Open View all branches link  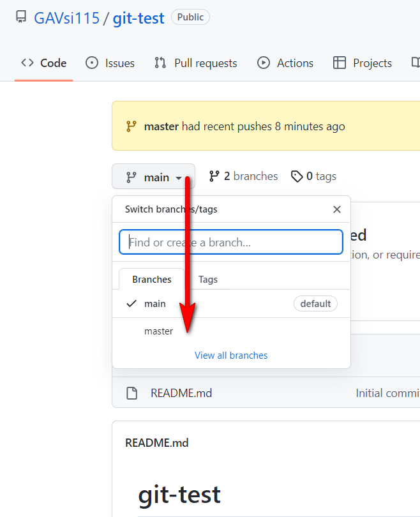231,356
